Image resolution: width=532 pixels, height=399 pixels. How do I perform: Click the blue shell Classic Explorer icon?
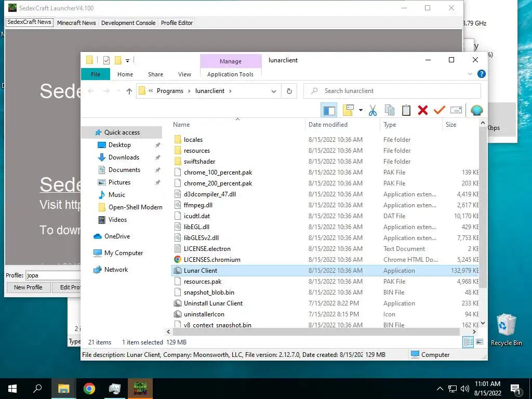click(x=477, y=110)
